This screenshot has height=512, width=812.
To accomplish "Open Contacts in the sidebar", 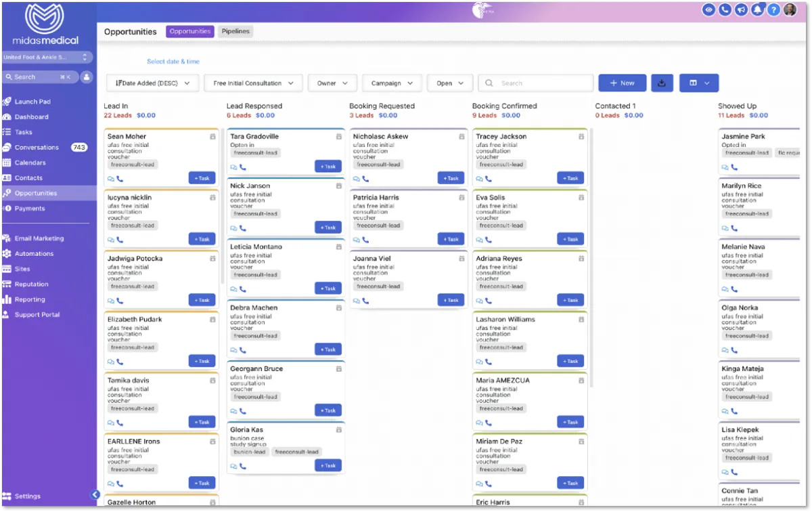I will (28, 178).
